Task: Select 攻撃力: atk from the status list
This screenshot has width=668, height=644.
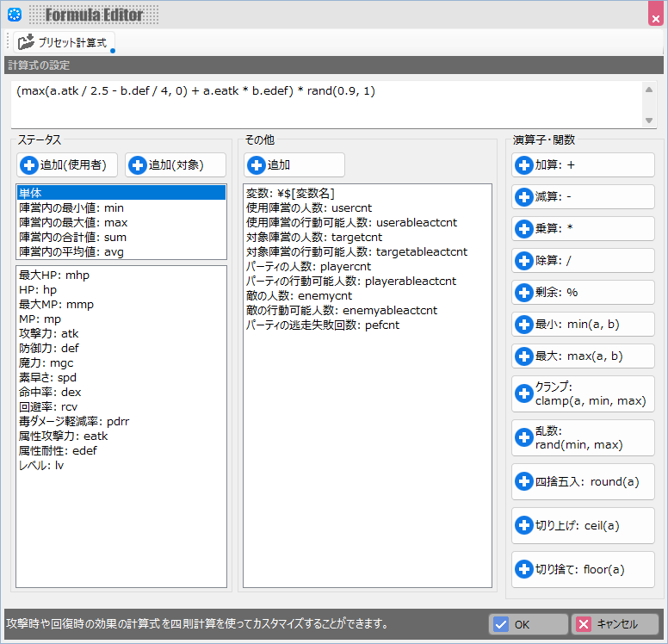Action: 49,333
